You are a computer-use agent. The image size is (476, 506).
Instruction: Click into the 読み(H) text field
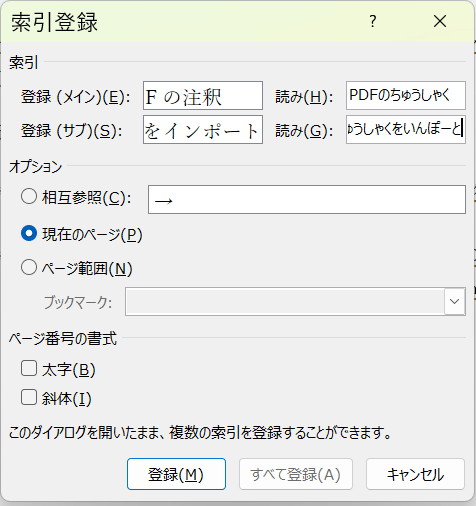click(406, 96)
